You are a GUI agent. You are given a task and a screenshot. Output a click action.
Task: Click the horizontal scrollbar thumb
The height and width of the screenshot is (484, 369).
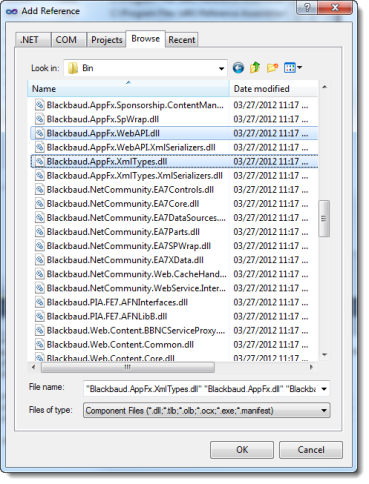coord(128,367)
